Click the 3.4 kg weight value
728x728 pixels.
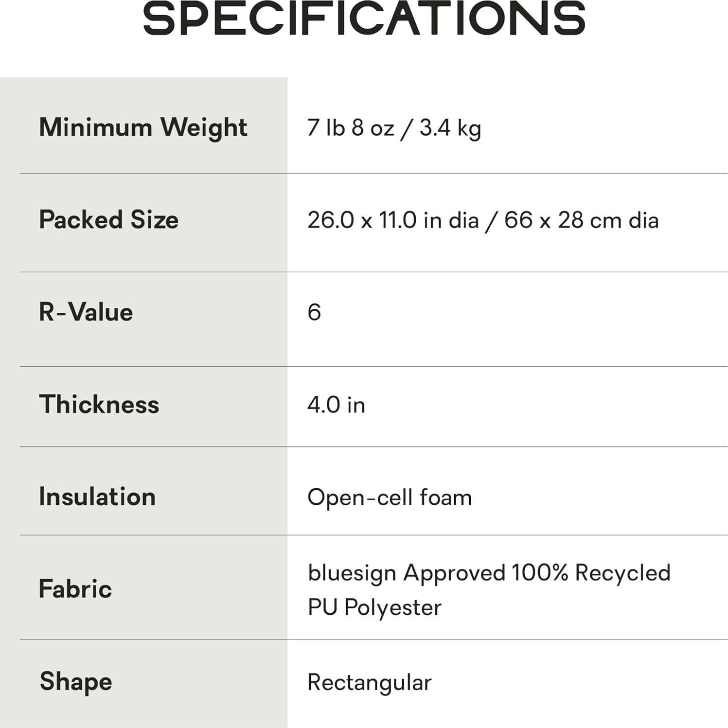(x=450, y=127)
